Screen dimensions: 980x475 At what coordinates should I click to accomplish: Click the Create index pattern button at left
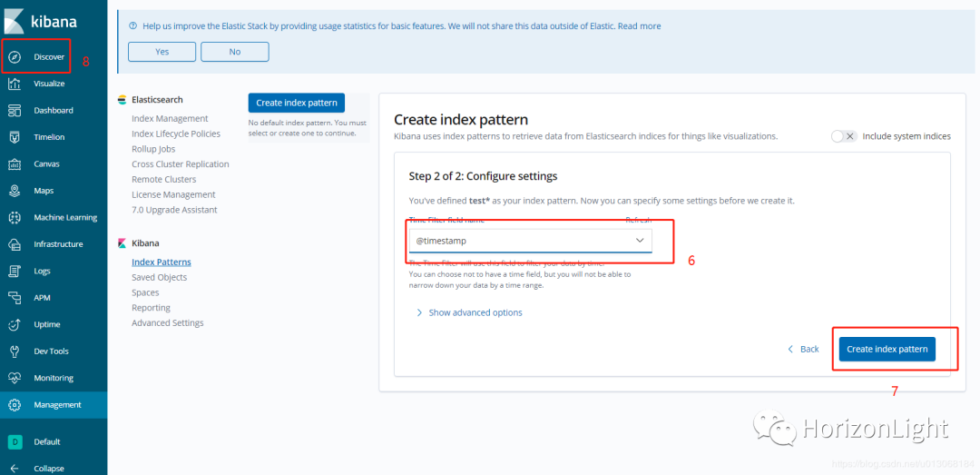[296, 104]
